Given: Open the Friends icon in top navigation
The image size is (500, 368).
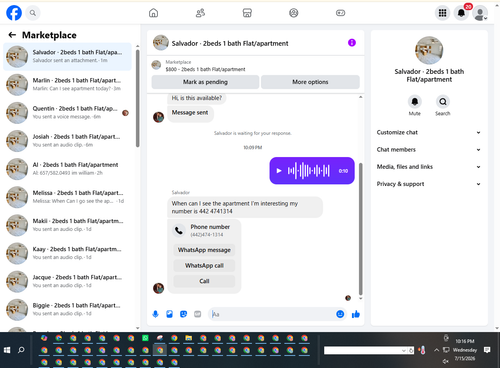Looking at the screenshot, I should [200, 13].
